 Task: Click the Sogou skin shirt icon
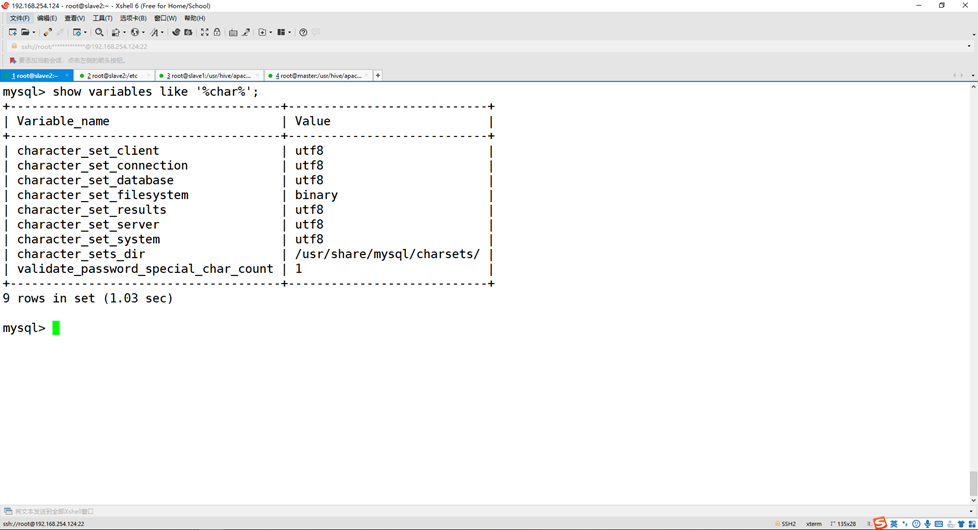coord(961,524)
